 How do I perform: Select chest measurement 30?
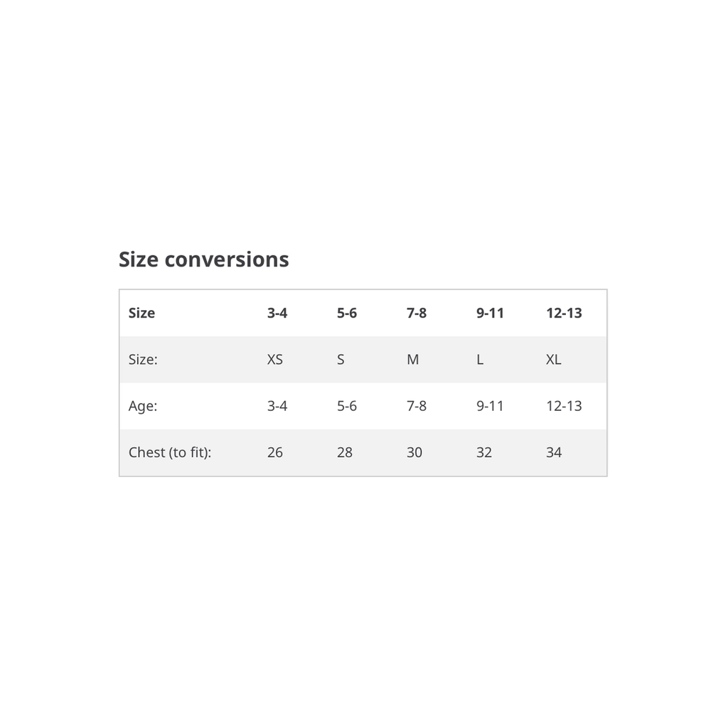click(414, 452)
